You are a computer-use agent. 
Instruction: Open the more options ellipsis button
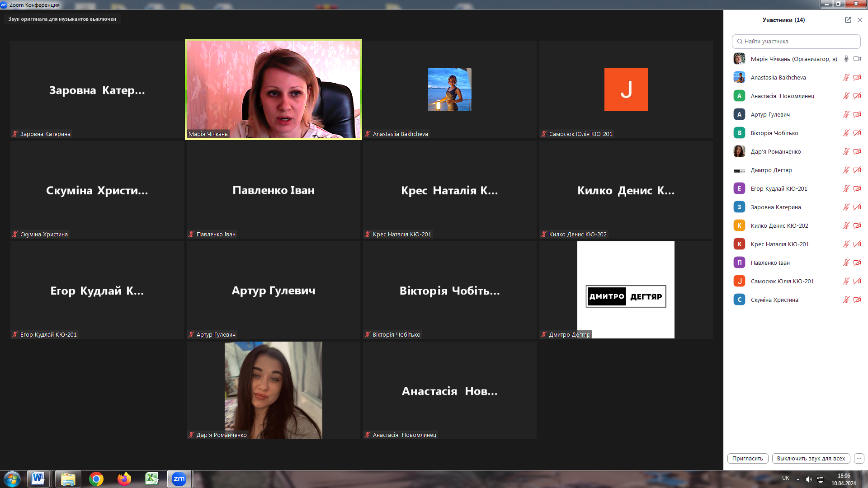[859, 458]
